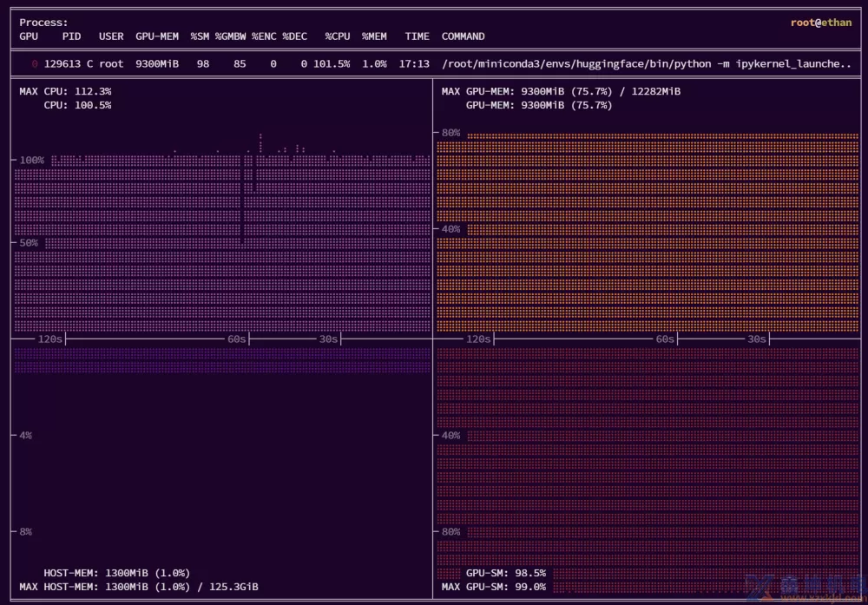Click the "HOST-MEM: 1300MiB (1.0%)" current reading
This screenshot has width=868, height=605.
pyautogui.click(x=117, y=573)
